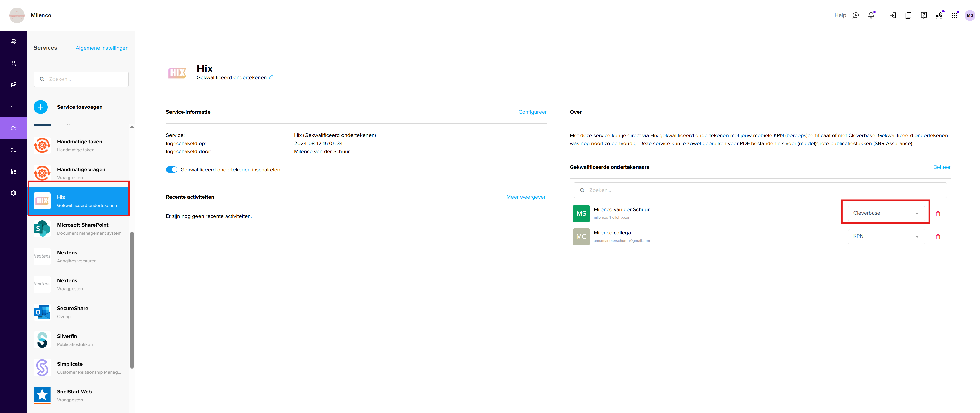
Task: Click Service toevoegen label
Action: point(79,107)
